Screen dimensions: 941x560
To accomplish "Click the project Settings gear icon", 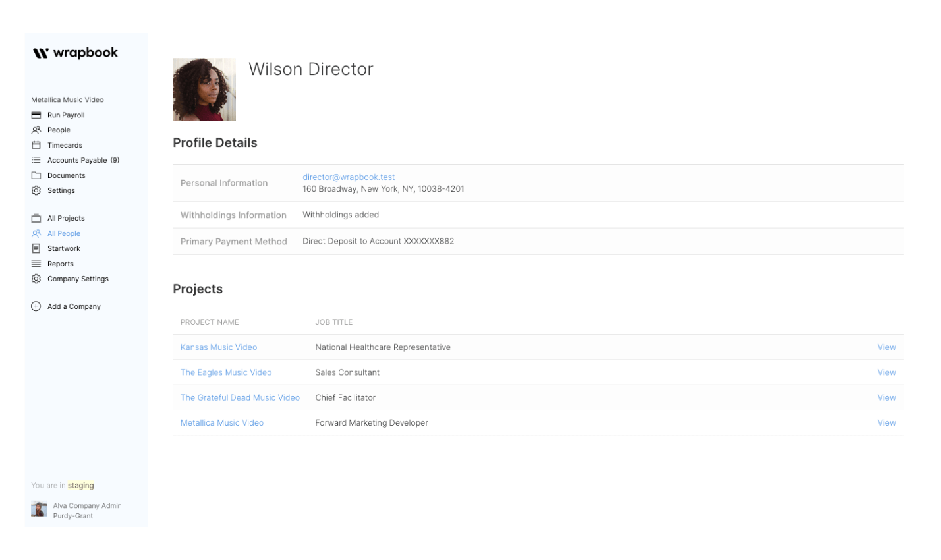I will pyautogui.click(x=36, y=191).
